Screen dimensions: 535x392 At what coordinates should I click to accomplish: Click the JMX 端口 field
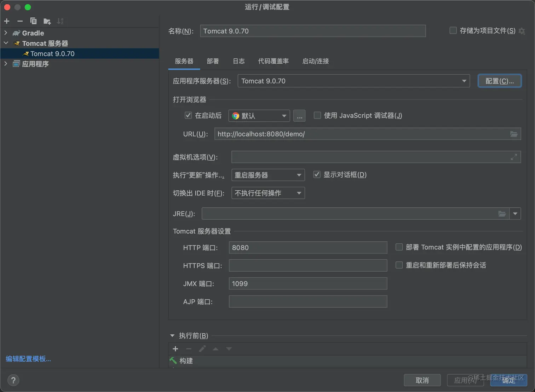[308, 284]
